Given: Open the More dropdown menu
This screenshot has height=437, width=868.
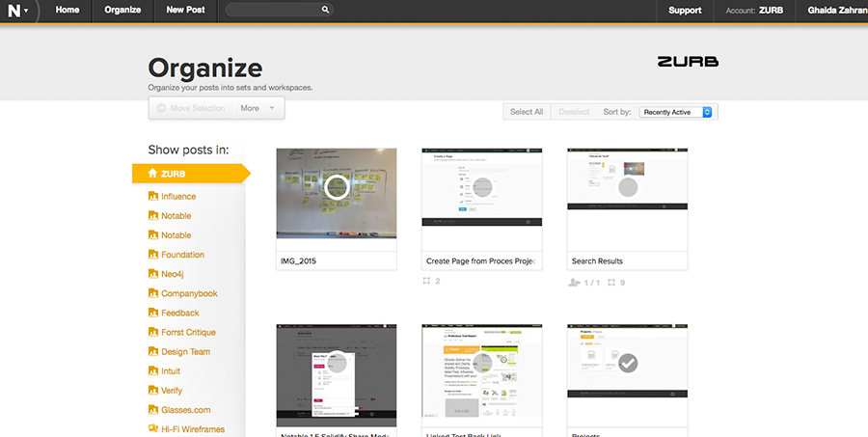Looking at the screenshot, I should [258, 108].
